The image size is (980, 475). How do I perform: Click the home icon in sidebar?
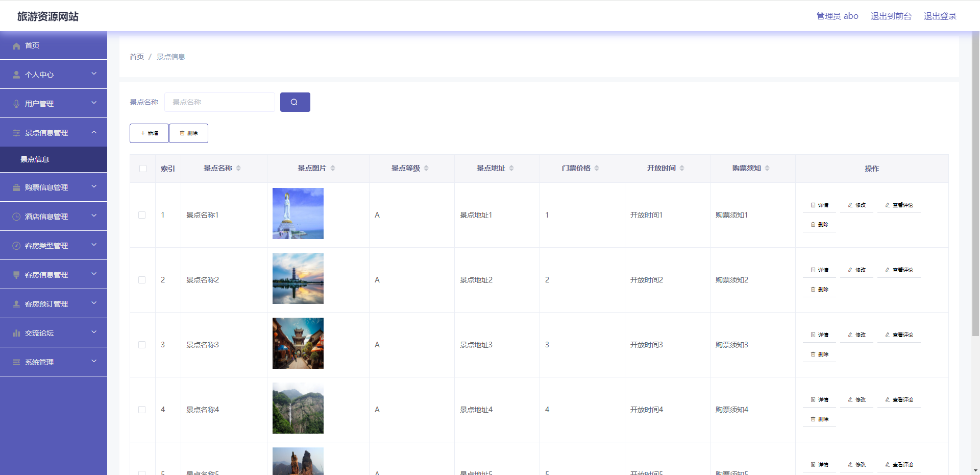click(16, 46)
